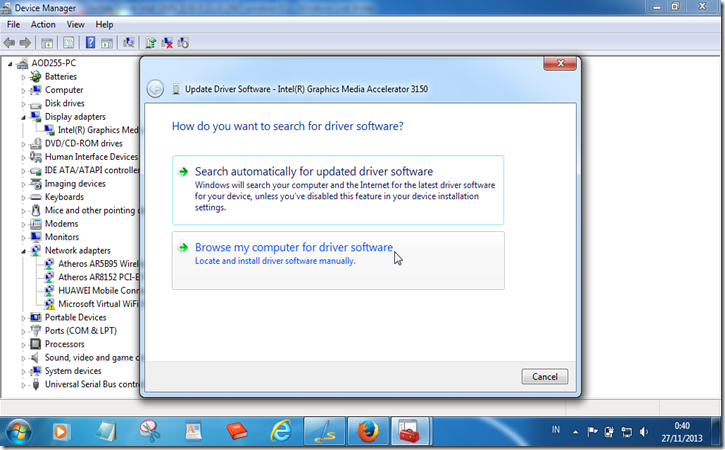The image size is (725, 450).
Task: Click the Ports (COM & LPT) icon
Action: (x=35, y=331)
